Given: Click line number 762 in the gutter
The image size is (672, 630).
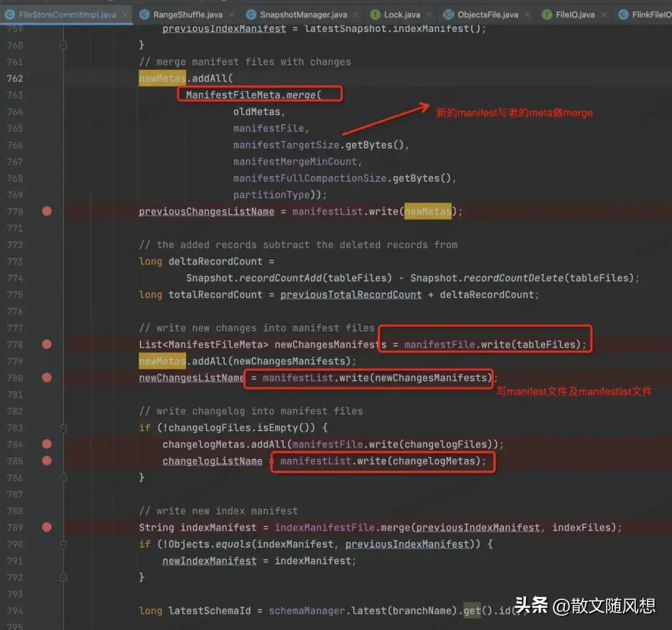Looking at the screenshot, I should tap(15, 78).
